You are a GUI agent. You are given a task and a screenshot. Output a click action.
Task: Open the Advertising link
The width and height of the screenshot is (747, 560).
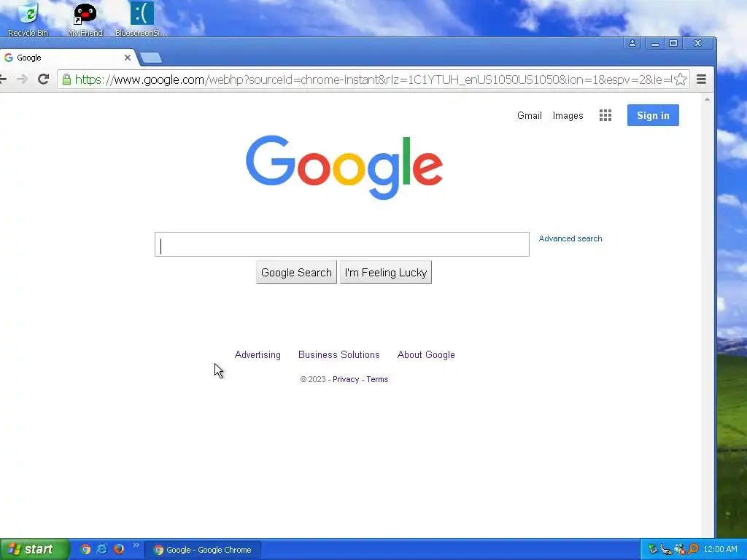click(258, 355)
